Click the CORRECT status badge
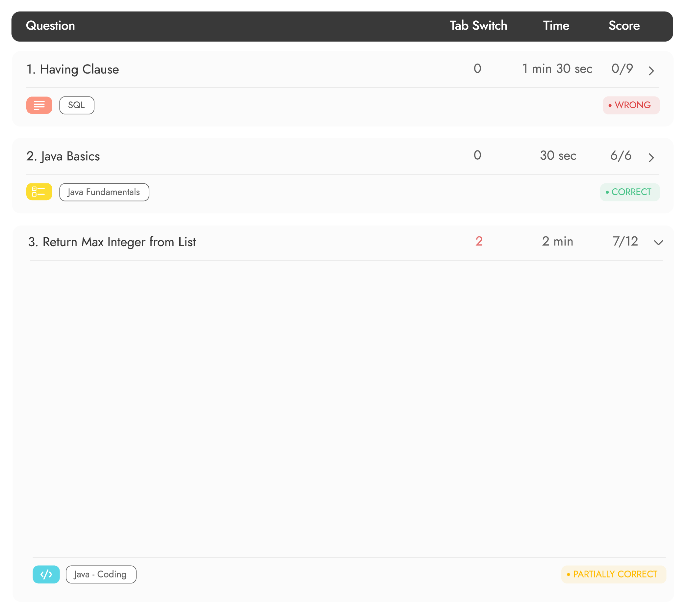Viewport: 687px width, 616px height. coord(630,192)
